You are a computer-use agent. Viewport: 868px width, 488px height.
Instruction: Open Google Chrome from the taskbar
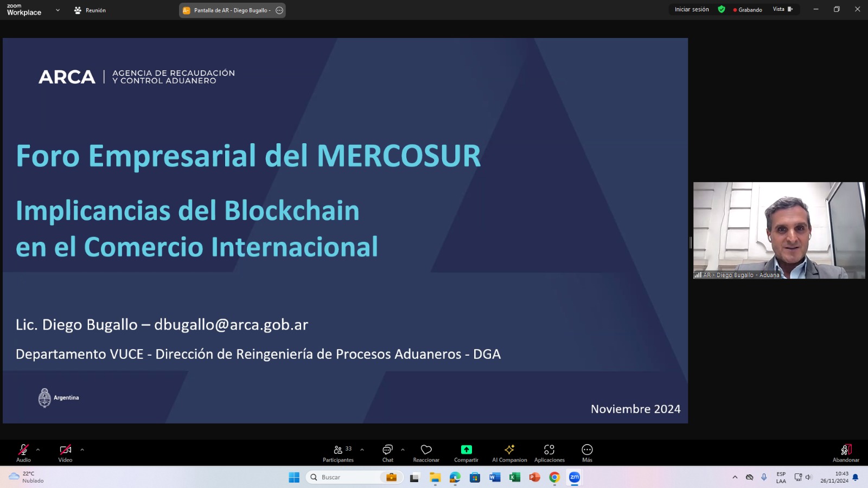click(554, 477)
